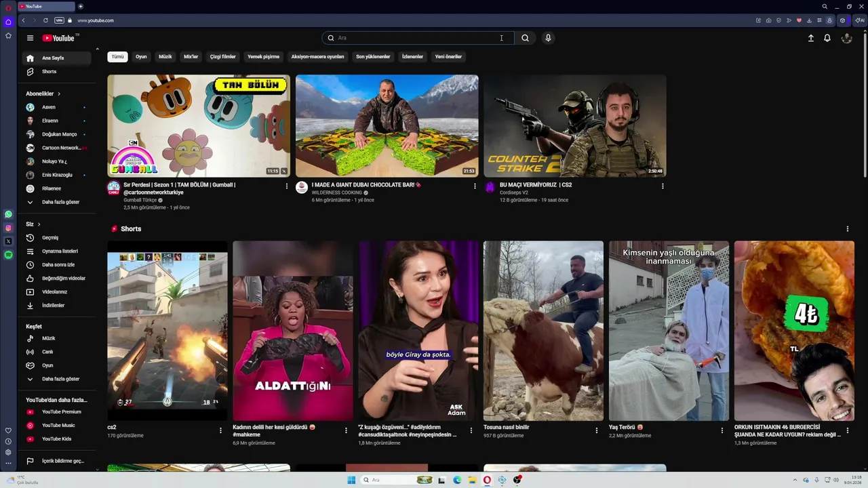This screenshot has height=488, width=868.
Task: Select the Yemek pişirme filter chip
Action: [263, 57]
